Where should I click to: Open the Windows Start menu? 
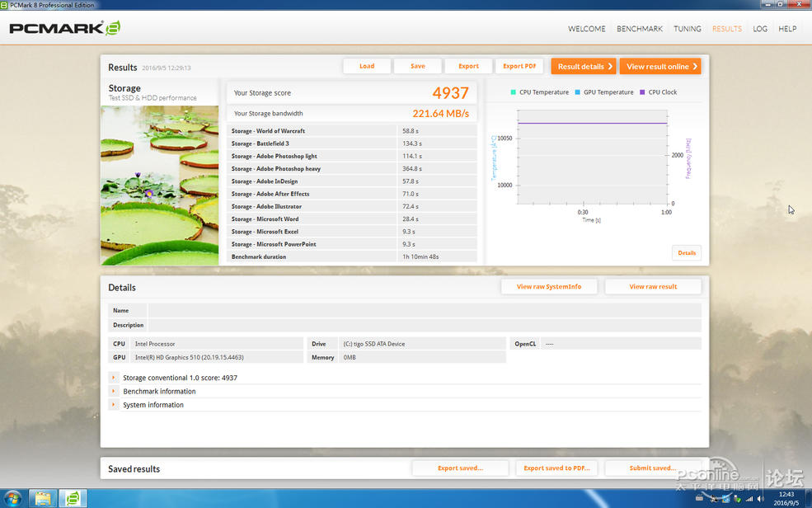tap(13, 498)
